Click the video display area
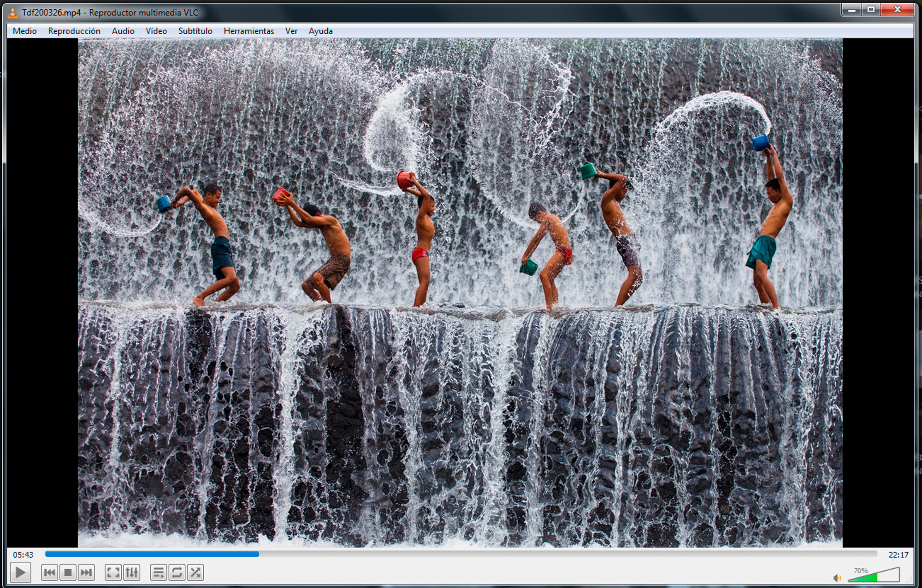This screenshot has height=588, width=922. 460,293
